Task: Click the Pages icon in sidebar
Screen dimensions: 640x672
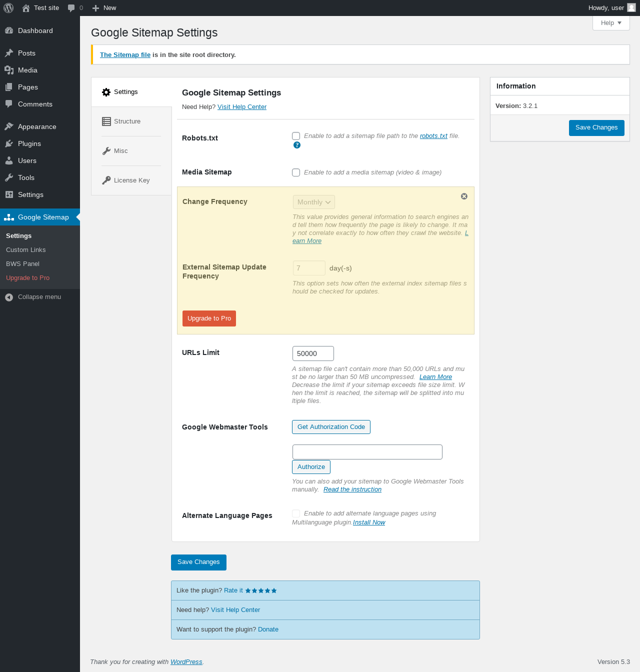Action: [x=9, y=87]
